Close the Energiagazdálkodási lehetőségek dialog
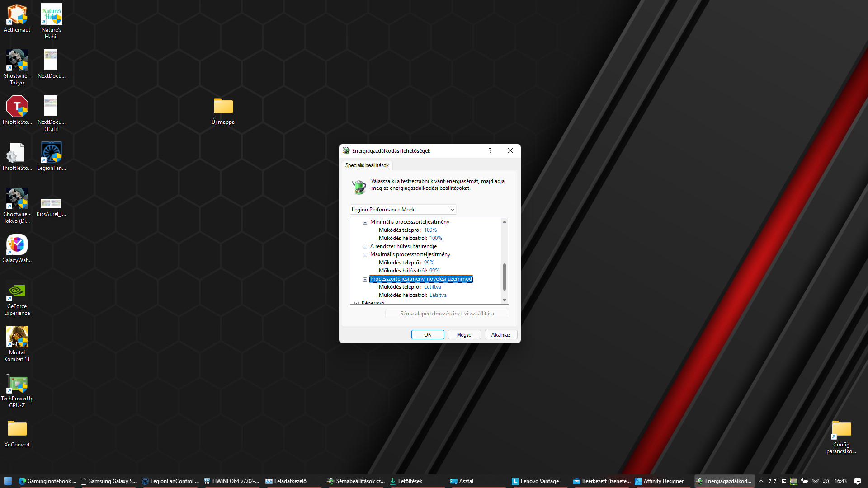Image resolution: width=868 pixels, height=488 pixels. point(510,150)
